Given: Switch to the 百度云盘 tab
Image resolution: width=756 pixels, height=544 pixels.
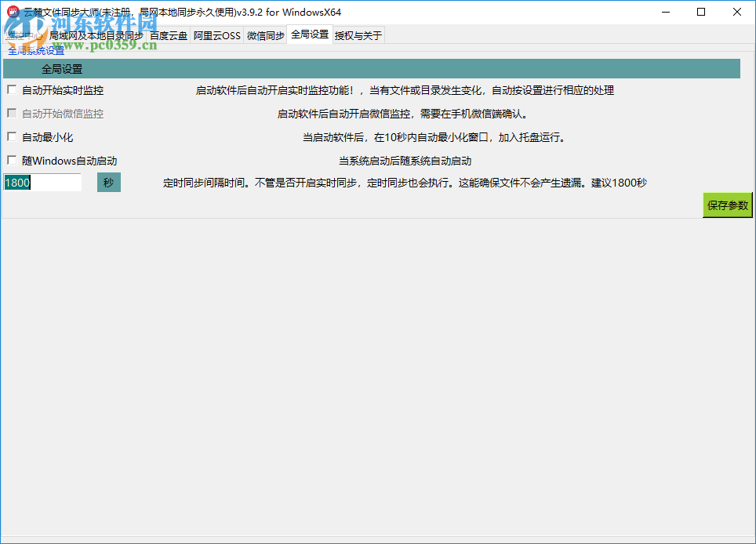Looking at the screenshot, I should tap(169, 35).
